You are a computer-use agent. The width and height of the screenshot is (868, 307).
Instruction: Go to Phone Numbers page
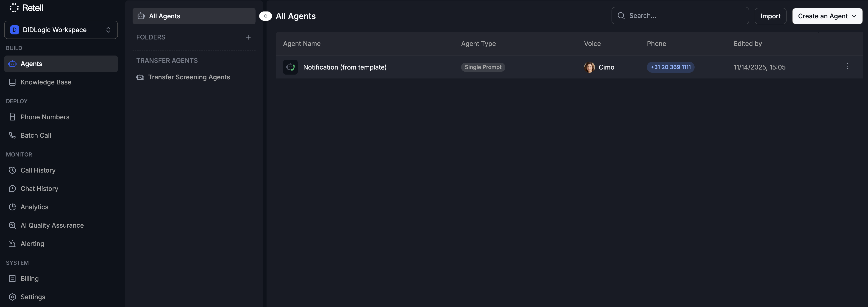tap(45, 117)
